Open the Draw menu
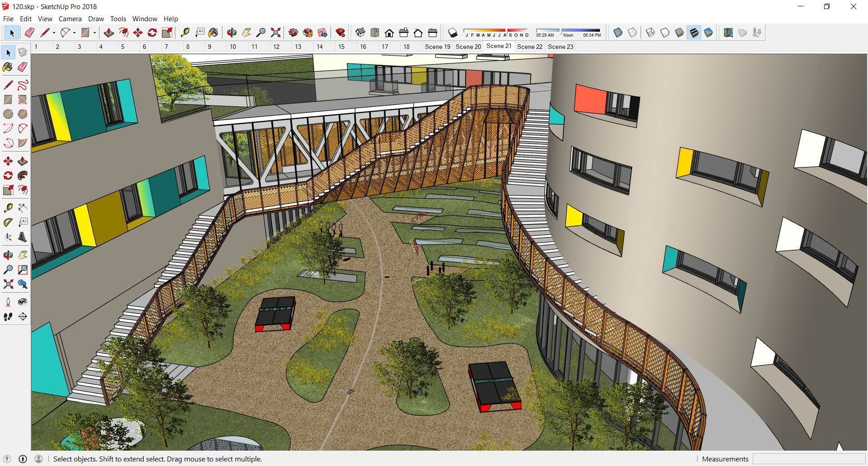The image size is (868, 466). (x=96, y=19)
